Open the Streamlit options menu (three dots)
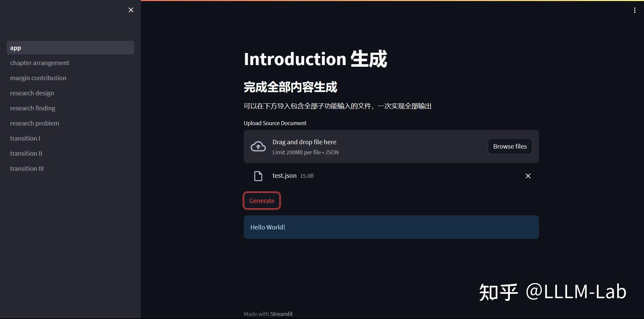The width and height of the screenshot is (644, 319). tap(635, 10)
